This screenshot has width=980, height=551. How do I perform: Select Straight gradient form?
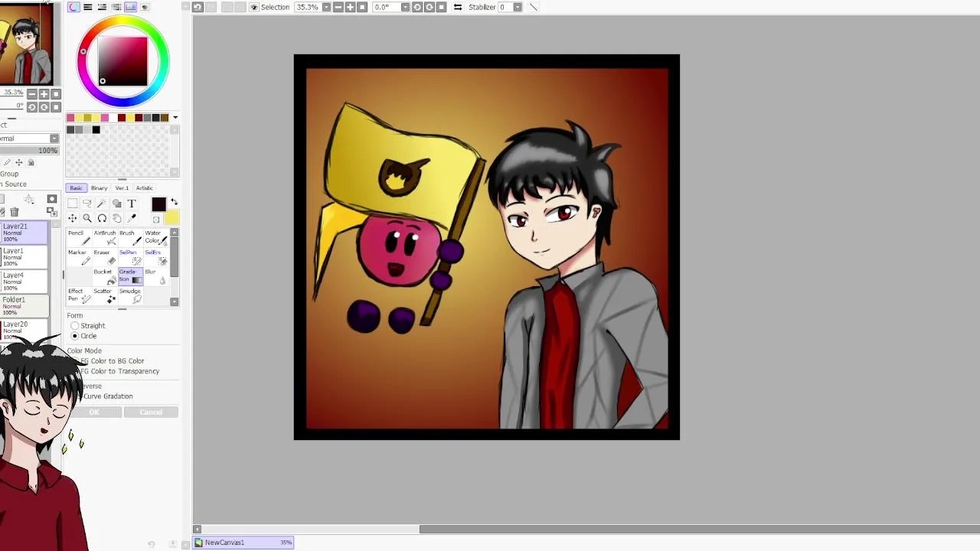tap(87, 325)
